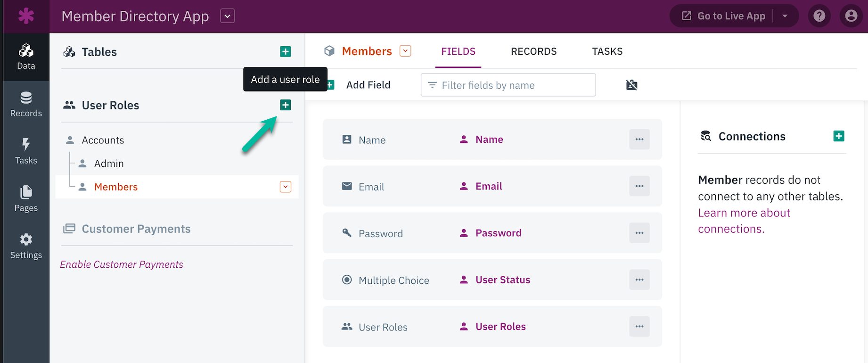The image size is (868, 363).
Task: Click Go to Live App button
Action: point(724,16)
